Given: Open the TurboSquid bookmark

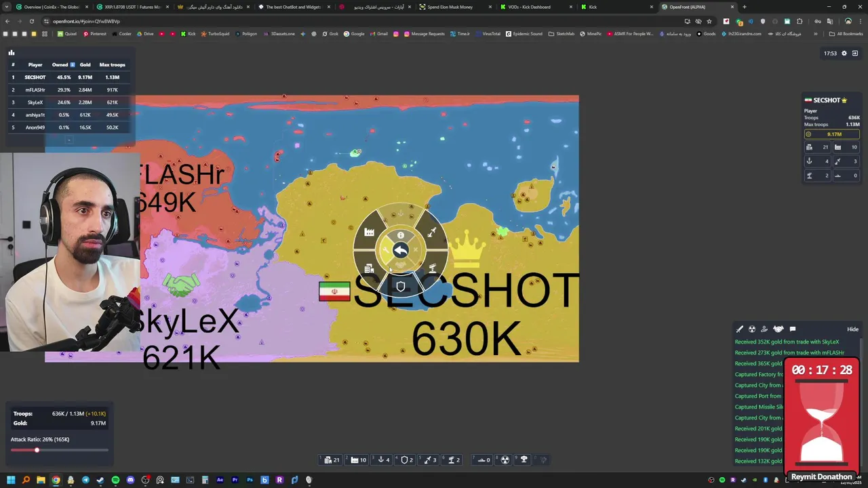Looking at the screenshot, I should 215,34.
